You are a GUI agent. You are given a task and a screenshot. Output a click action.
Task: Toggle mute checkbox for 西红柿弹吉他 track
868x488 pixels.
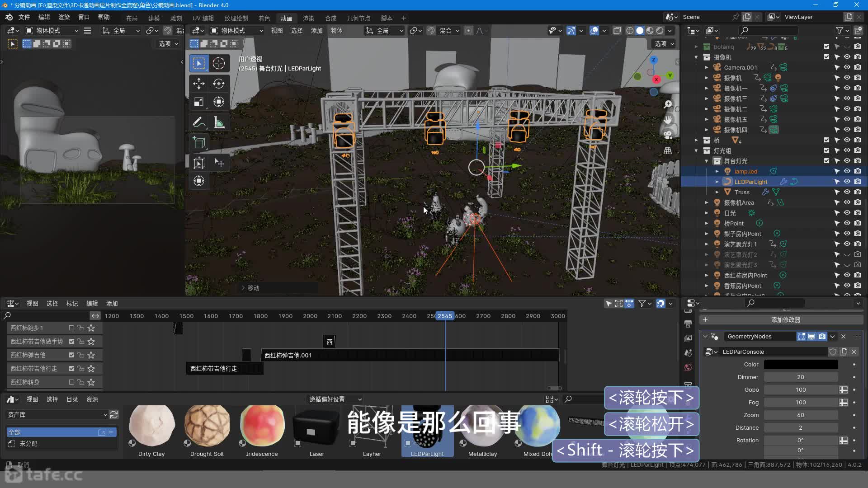(71, 355)
